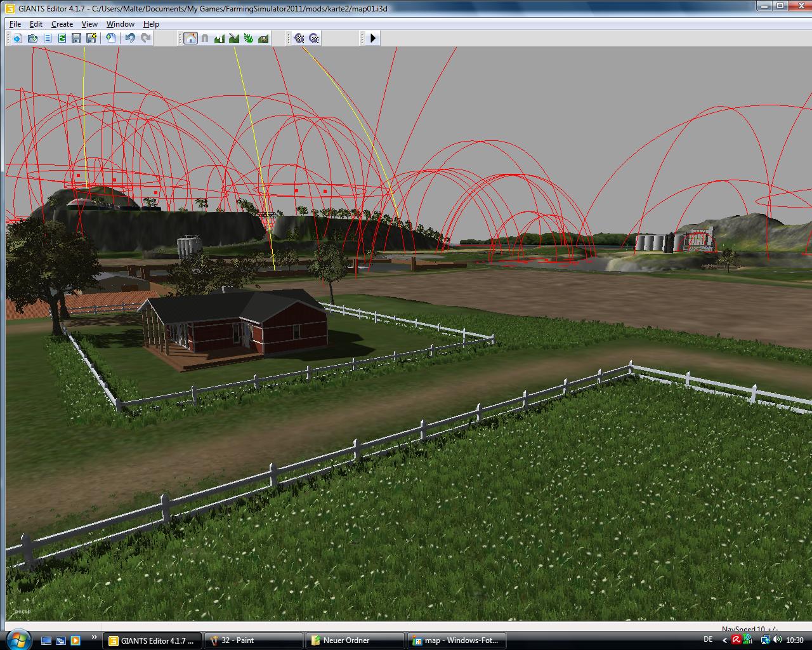812x650 pixels.
Task: Open the View menu
Action: click(89, 24)
